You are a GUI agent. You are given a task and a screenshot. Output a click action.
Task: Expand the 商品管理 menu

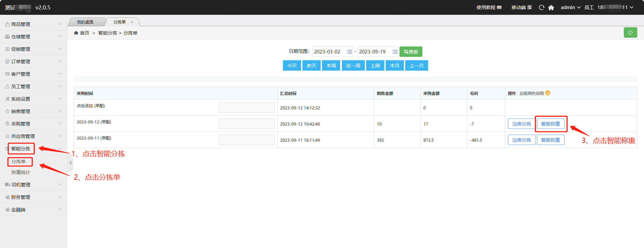pyautogui.click(x=33, y=24)
